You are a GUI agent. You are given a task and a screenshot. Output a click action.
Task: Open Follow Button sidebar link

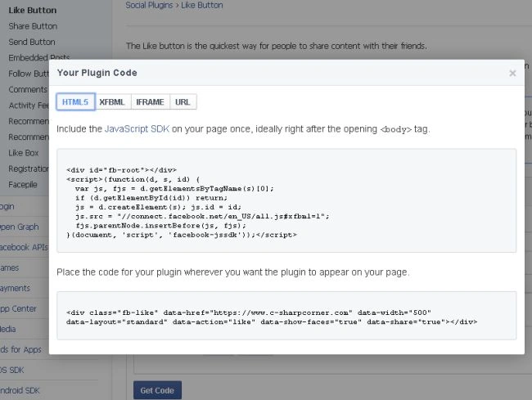point(29,74)
